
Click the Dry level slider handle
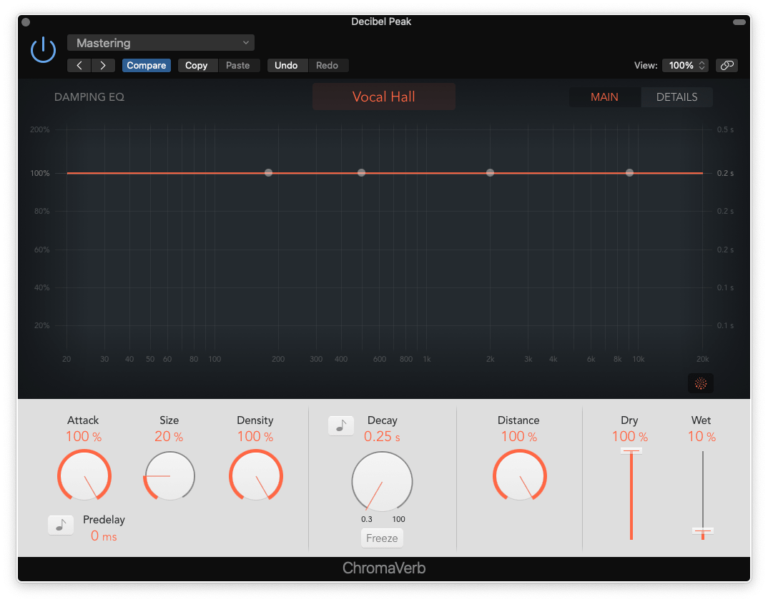(630, 451)
